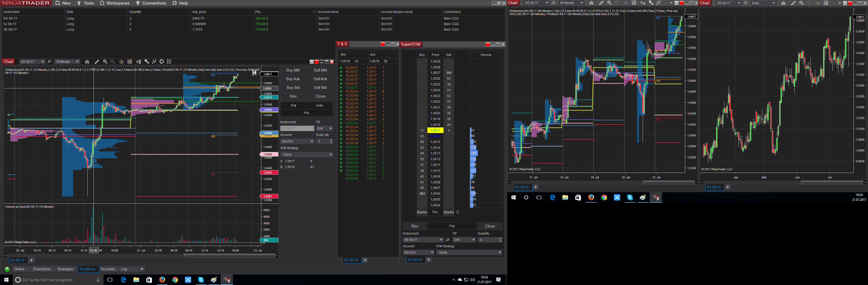Toggle red link button in 15 Minute chart
The image size is (868, 285).
317,61
